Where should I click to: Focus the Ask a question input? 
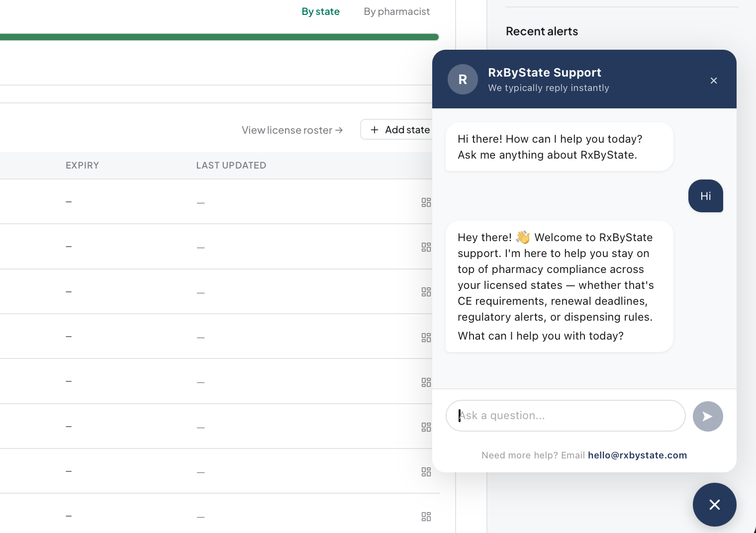pyautogui.click(x=566, y=416)
